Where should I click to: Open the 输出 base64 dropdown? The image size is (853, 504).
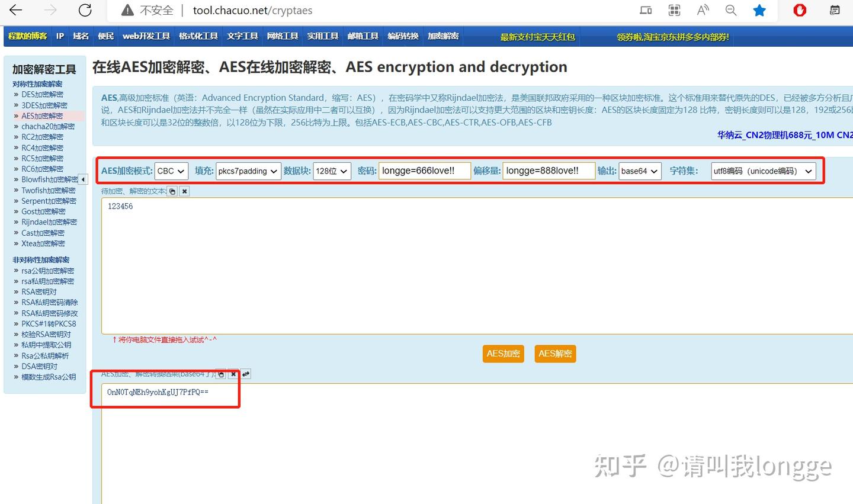click(640, 171)
